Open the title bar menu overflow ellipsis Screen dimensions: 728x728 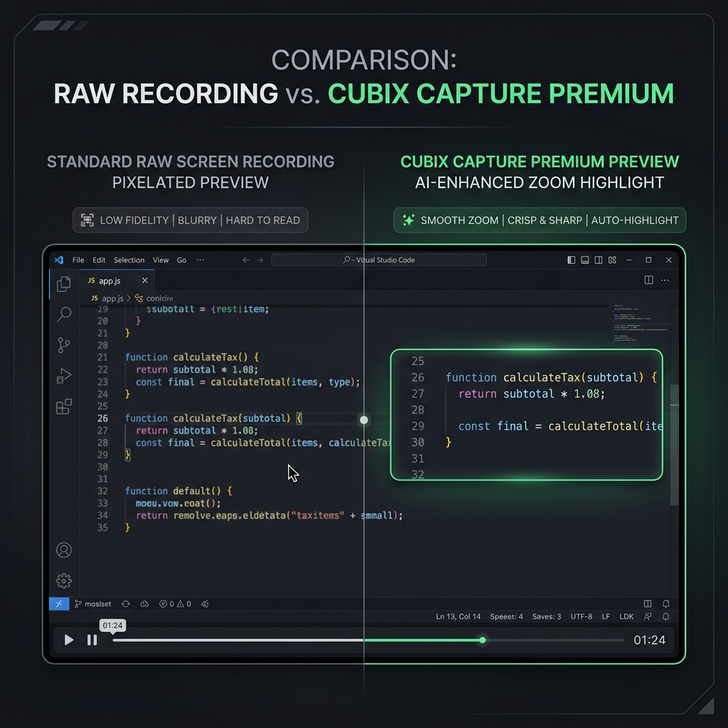(x=200, y=260)
